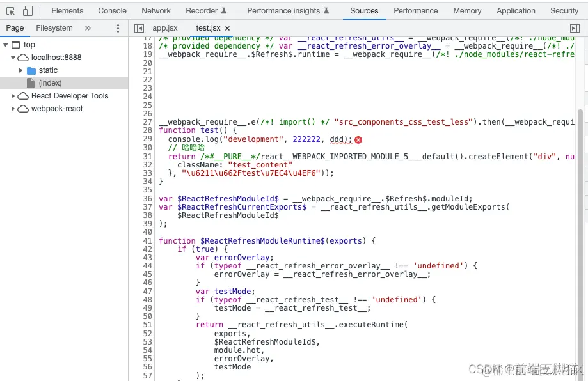
Task: Switch to Performance insights tab
Action: 288,11
